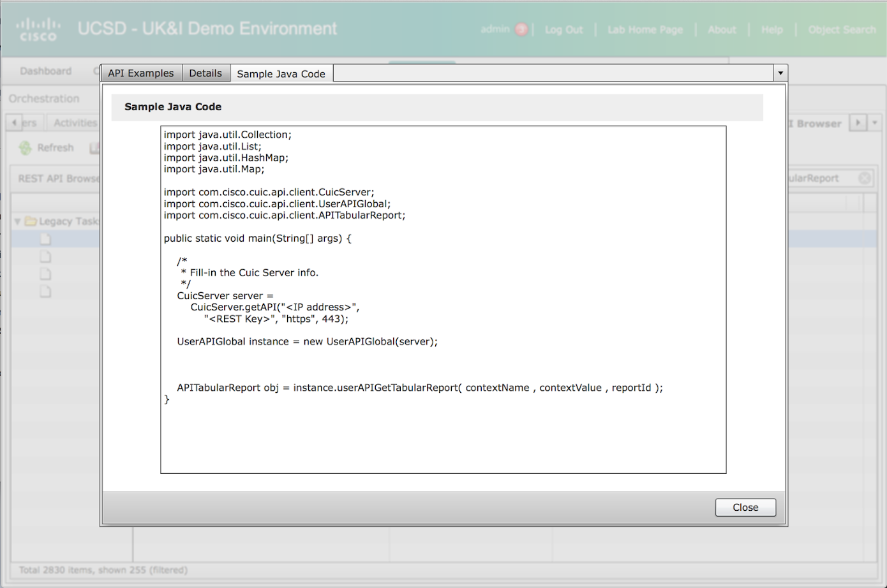Select the first document icon under Legacy Tasks
887x588 pixels.
pyautogui.click(x=45, y=239)
